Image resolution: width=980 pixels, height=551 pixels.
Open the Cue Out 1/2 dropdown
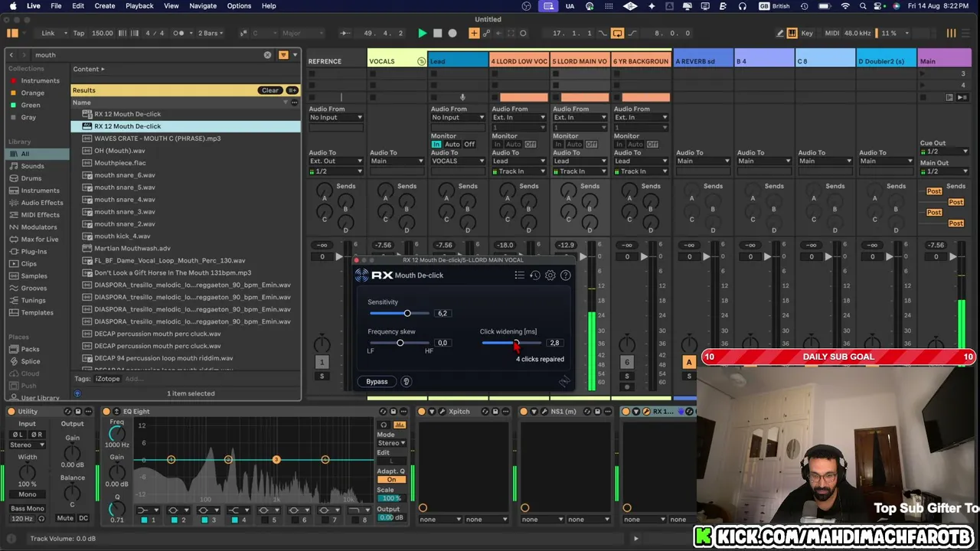pos(945,152)
